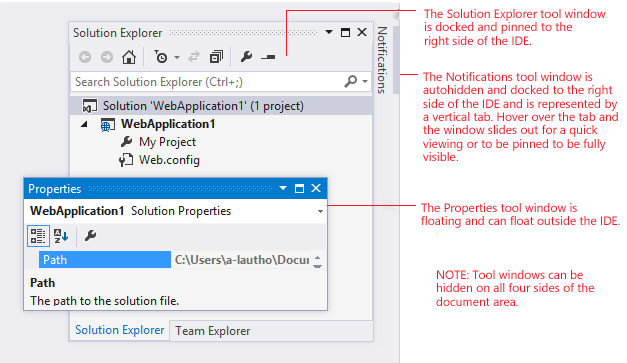627x363 pixels.
Task: Expand the Pending Changes Filter dropdown arrow
Action: (177, 58)
